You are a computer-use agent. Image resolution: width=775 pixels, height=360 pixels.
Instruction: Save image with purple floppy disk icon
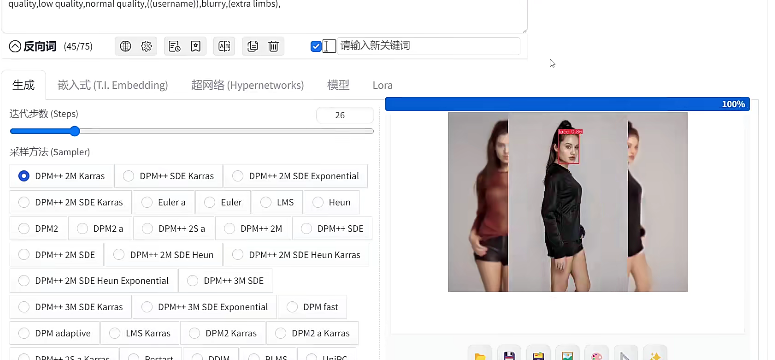pyautogui.click(x=509, y=355)
